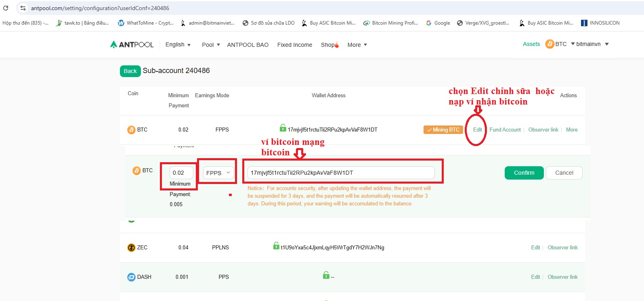Image resolution: width=644 pixels, height=301 pixels.
Task: Open More actions in BTC row
Action: pos(572,130)
